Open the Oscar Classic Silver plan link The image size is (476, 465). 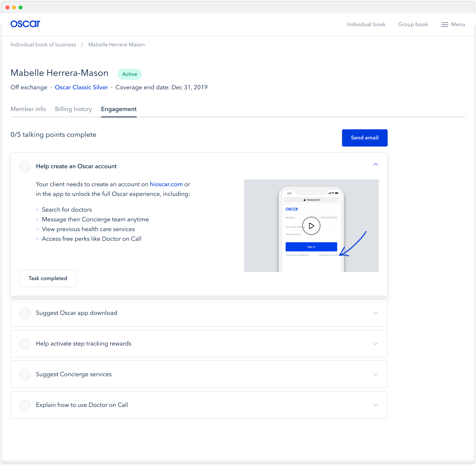pos(81,87)
